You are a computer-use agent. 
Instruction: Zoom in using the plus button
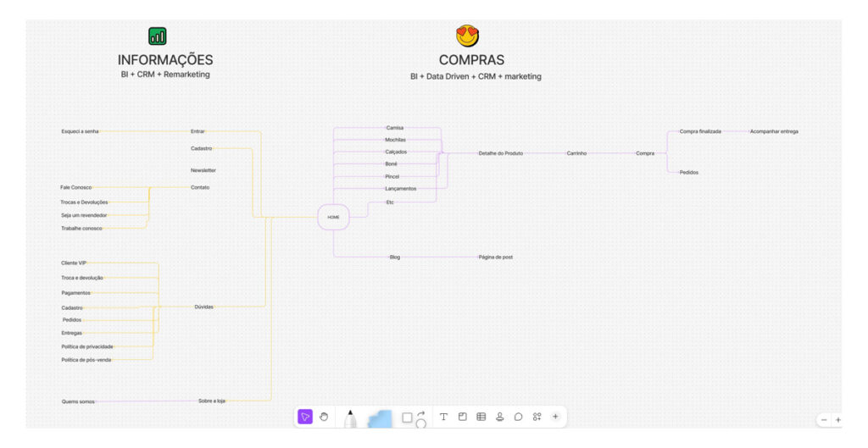tap(838, 420)
